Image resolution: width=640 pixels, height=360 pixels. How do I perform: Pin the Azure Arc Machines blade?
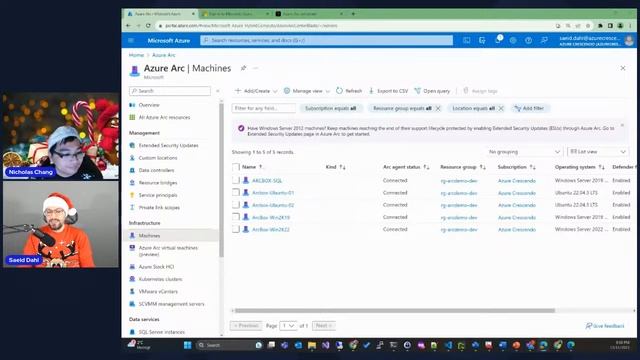(x=243, y=68)
